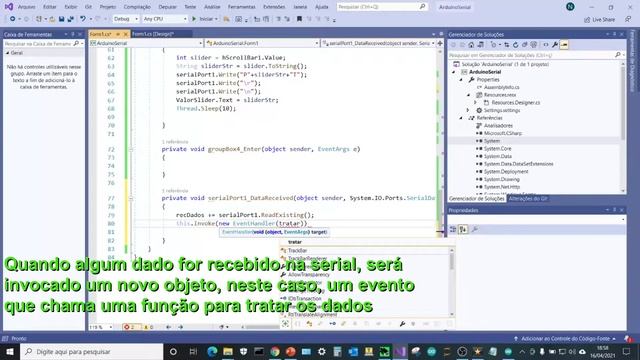
Task: Select Resources.resx in Solution Explorer
Action: (500, 95)
